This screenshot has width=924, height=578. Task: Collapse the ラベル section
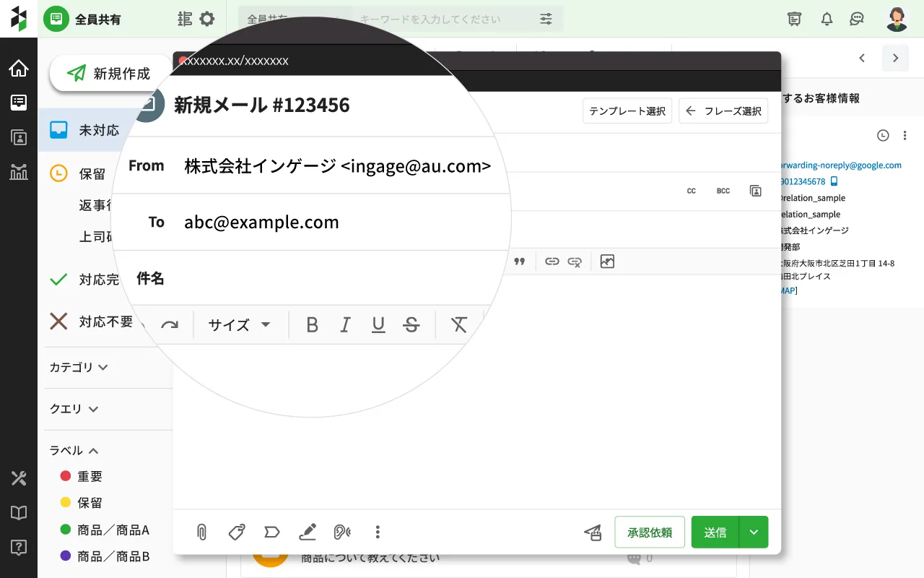point(74,450)
